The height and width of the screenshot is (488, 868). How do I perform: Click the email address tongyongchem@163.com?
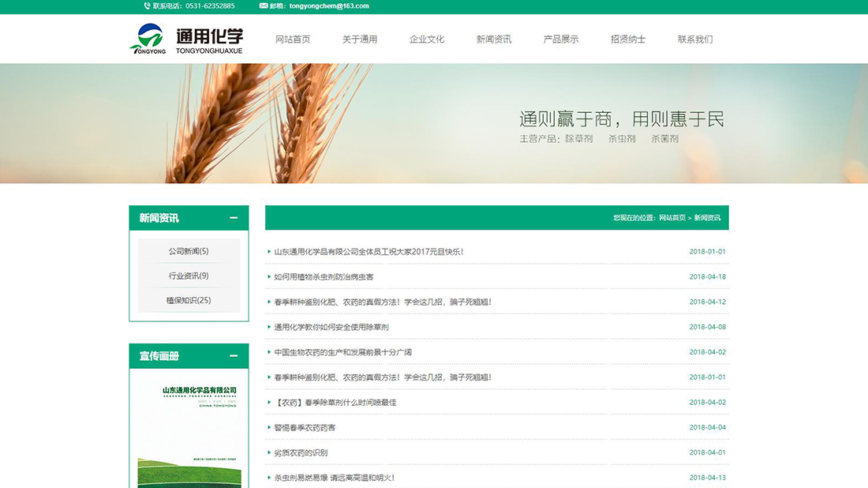click(x=327, y=6)
